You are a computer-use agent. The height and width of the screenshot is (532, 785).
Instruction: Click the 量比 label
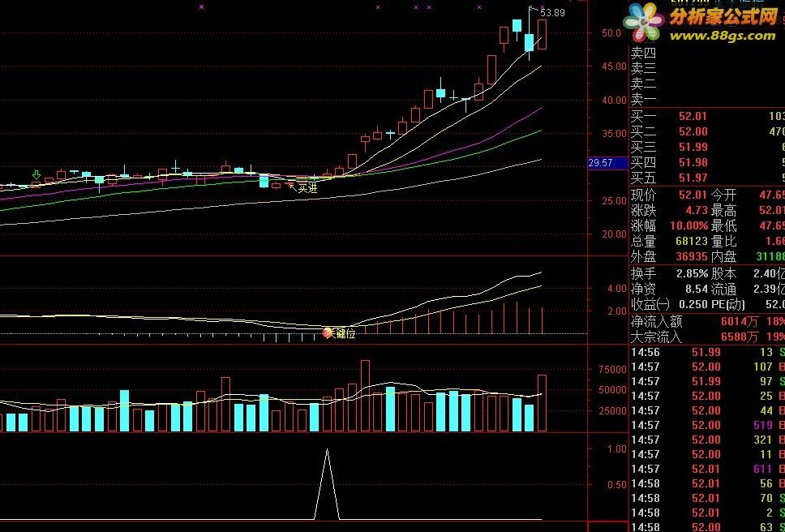tap(723, 241)
